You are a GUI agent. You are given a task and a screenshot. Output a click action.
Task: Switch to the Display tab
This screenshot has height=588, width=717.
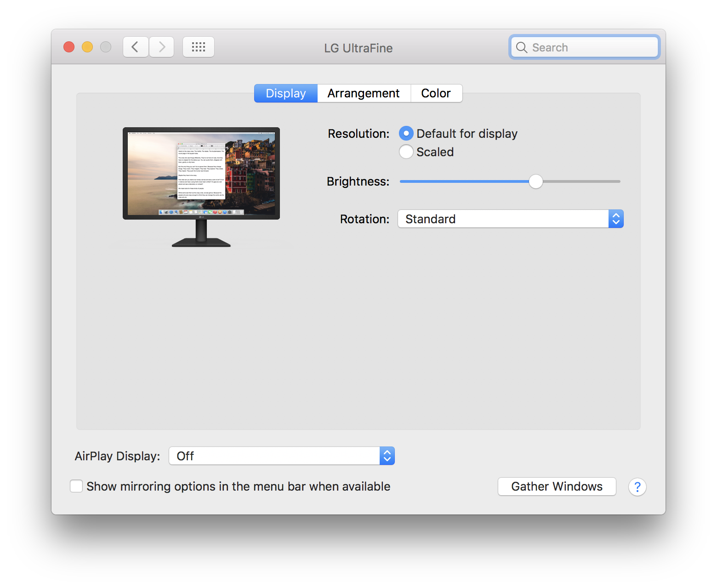tap(286, 93)
